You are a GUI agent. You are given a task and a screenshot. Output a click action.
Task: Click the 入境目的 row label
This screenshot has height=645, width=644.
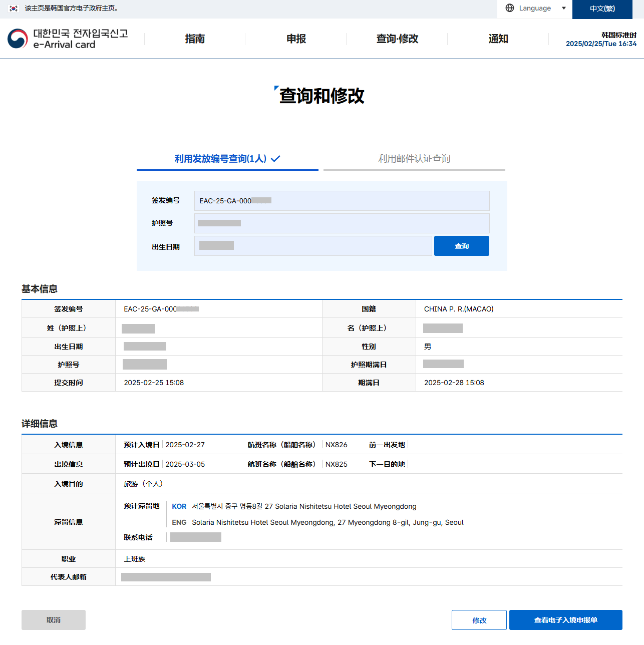click(x=69, y=484)
